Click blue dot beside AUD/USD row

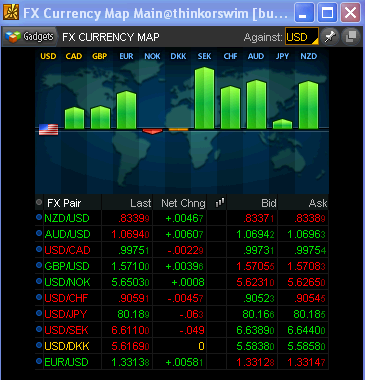click(39, 233)
